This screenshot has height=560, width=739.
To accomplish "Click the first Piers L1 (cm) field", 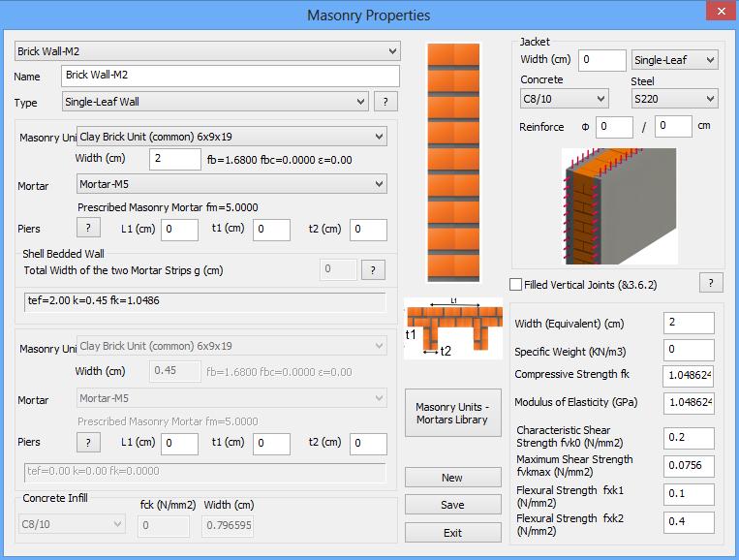I will click(179, 230).
